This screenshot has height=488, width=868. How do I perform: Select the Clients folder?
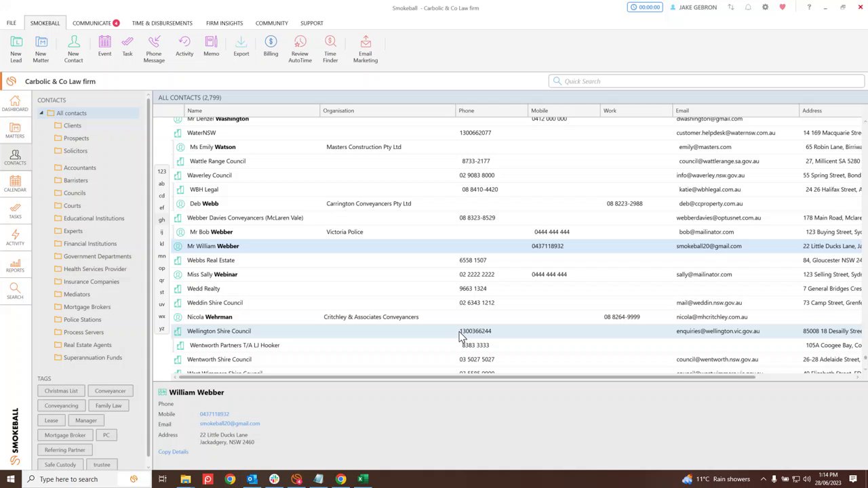pos(73,125)
